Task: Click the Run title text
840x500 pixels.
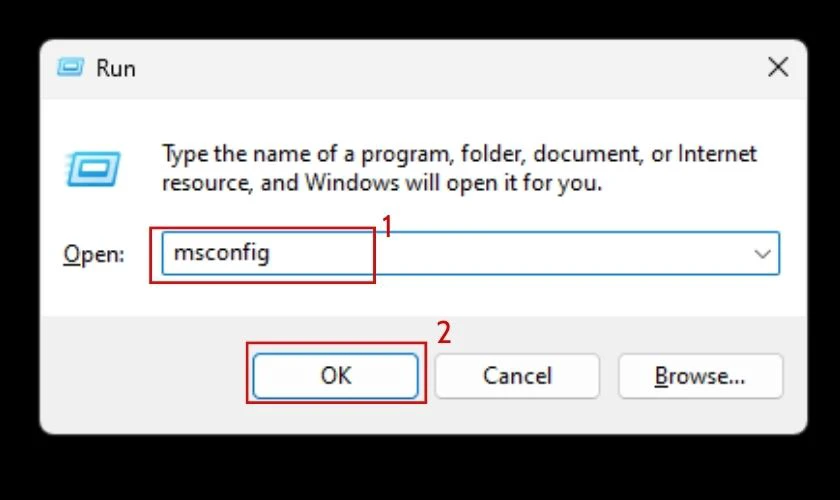Action: tap(116, 69)
